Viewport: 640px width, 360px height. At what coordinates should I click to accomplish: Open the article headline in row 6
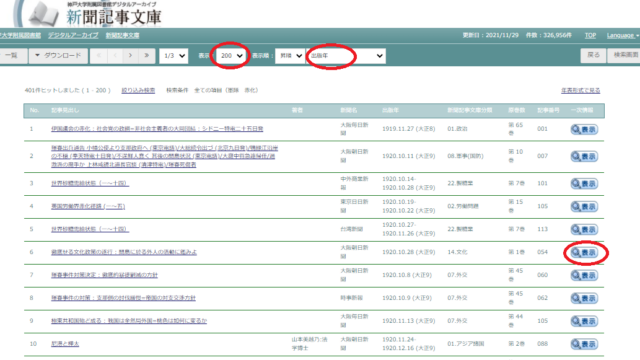tap(124, 252)
